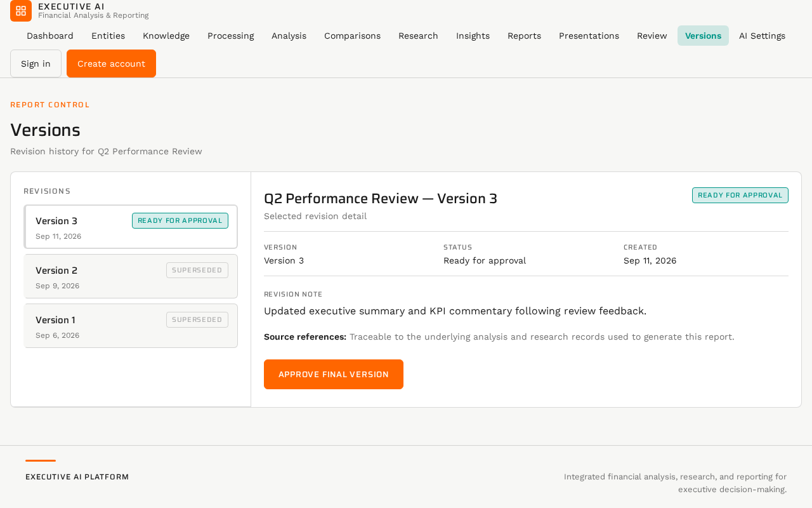Open AI Settings
Screen dimensions: 812x508
click(762, 36)
